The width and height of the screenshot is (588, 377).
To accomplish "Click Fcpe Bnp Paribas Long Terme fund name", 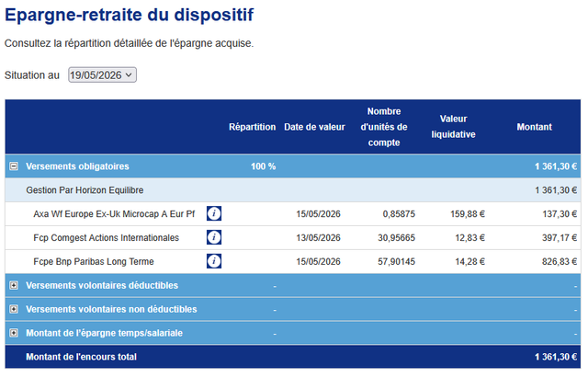I will point(94,261).
